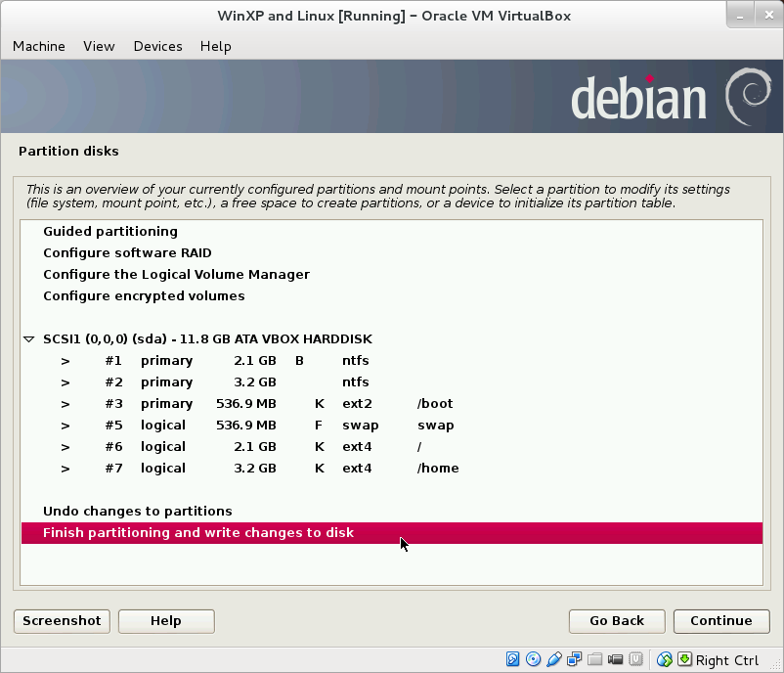Click the keyboard capture indicator
The image size is (784, 673).
684,659
